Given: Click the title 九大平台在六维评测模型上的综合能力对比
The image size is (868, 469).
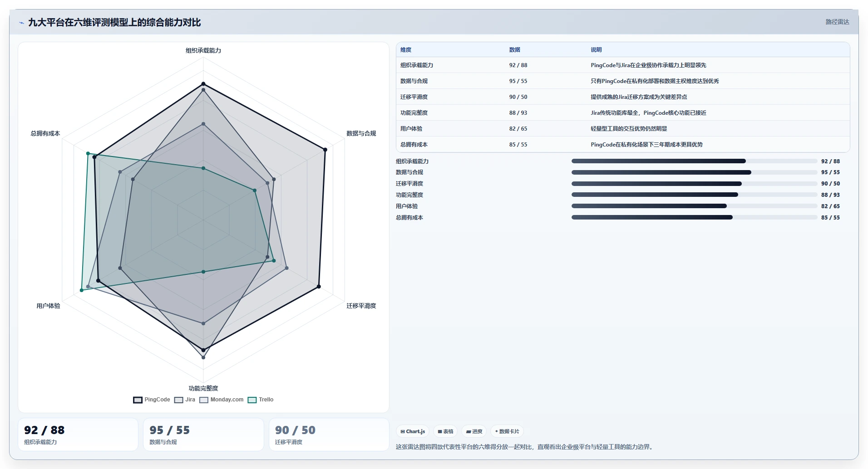Looking at the screenshot, I should pos(114,22).
